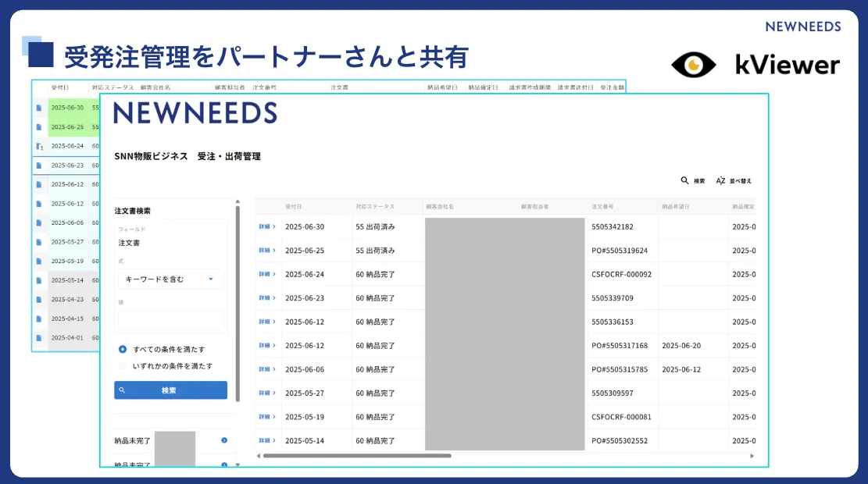The image size is (868, 484).
Task: Click the empty 値 input field
Action: click(170, 320)
